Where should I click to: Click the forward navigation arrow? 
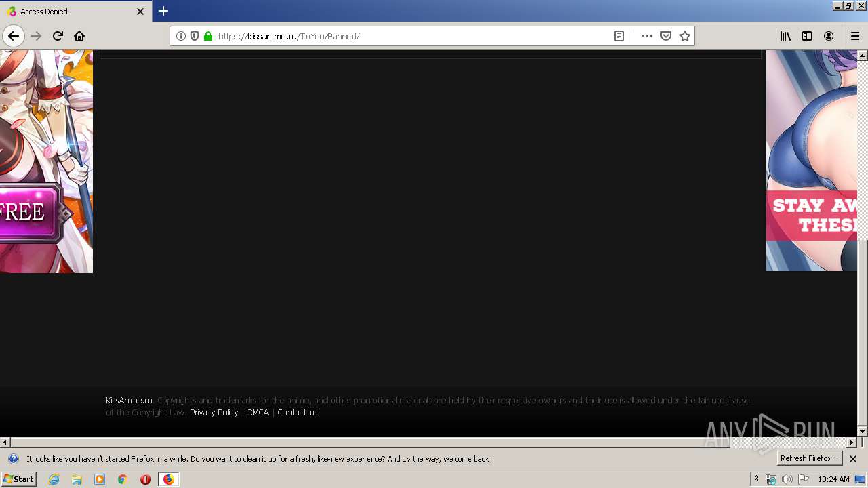(37, 36)
